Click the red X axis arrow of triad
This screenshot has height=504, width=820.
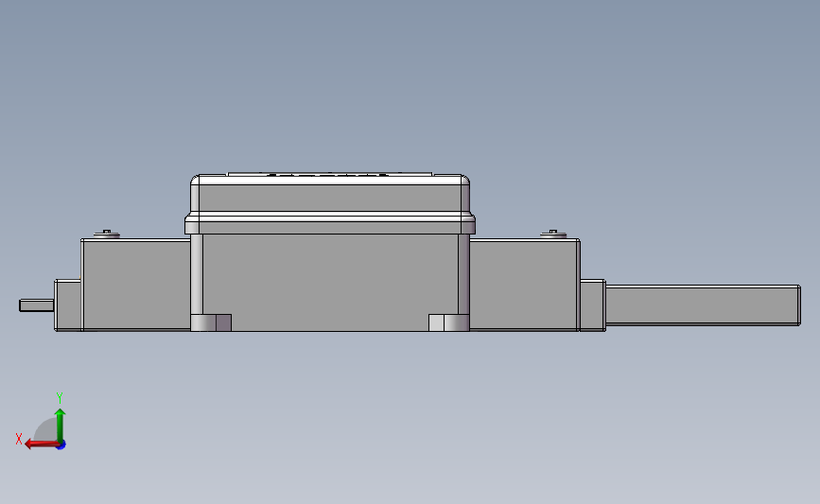tap(41, 443)
